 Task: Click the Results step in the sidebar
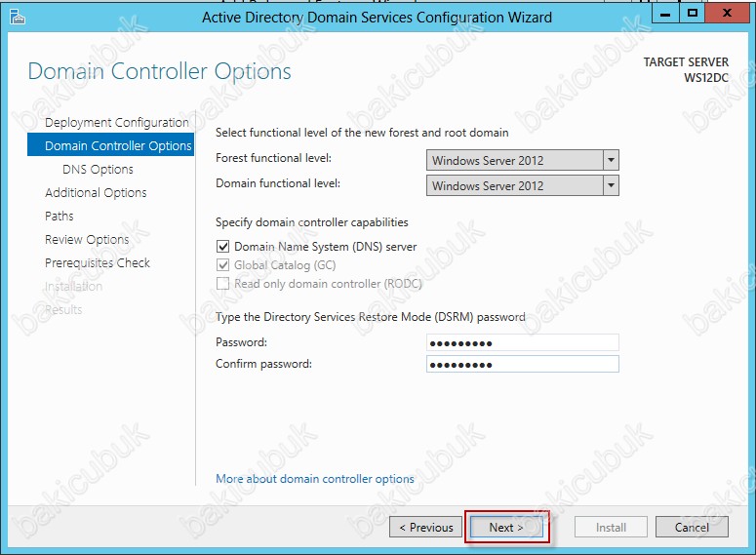[63, 309]
